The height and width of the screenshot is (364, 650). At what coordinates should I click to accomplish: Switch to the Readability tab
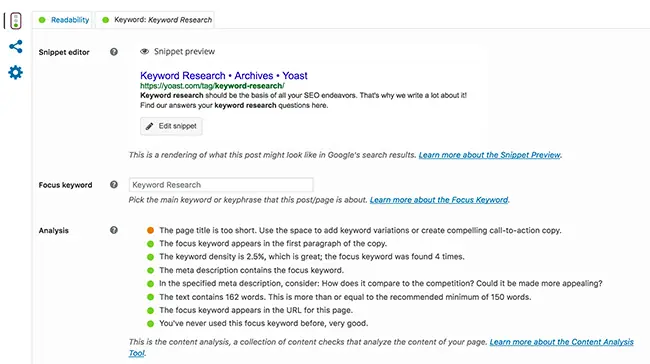pyautogui.click(x=63, y=20)
